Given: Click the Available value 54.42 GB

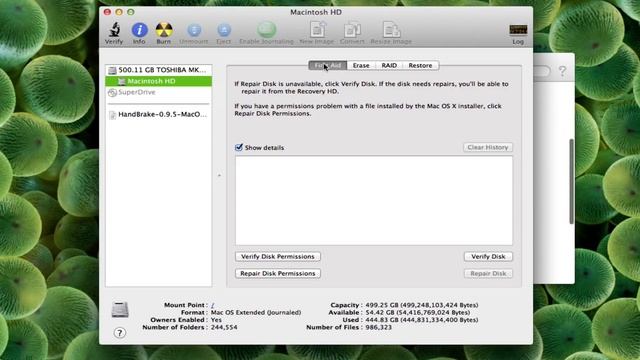Looking at the screenshot, I should coord(418,312).
